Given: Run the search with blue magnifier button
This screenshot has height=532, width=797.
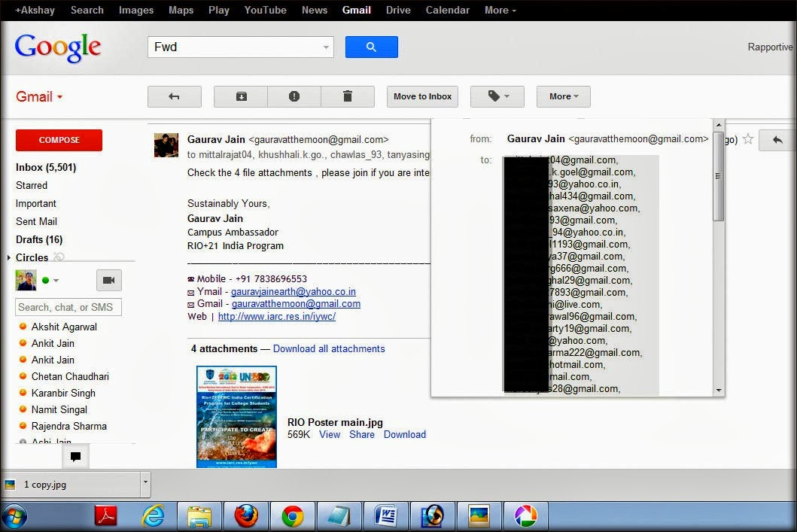Looking at the screenshot, I should 371,47.
